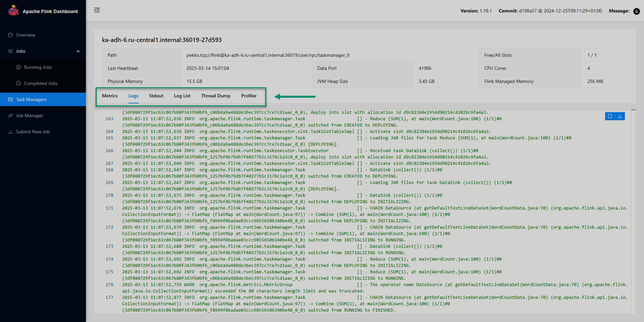Screen dimensions: 644x322
Task: Click the Last Heartbeat value 2025-03-14 15:07:04
Action: (x=208, y=68)
